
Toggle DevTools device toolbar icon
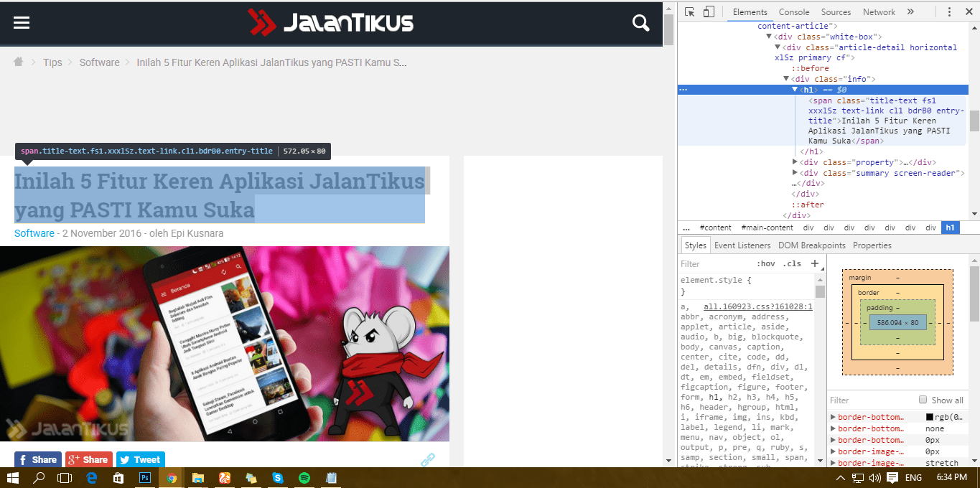(709, 12)
